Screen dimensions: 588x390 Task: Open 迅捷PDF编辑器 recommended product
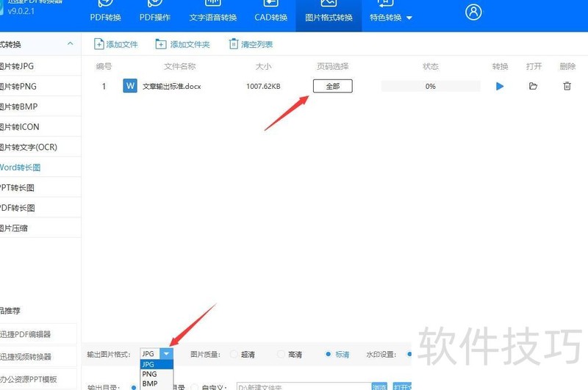point(38,334)
